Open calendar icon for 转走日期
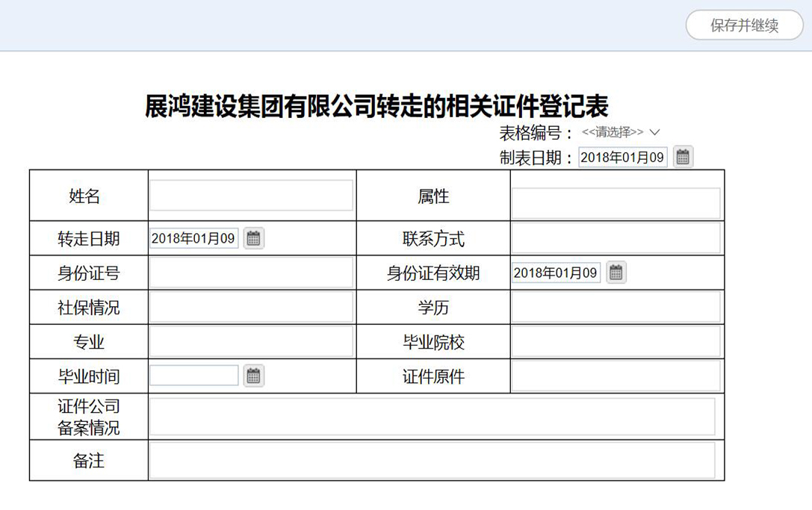 tap(254, 238)
